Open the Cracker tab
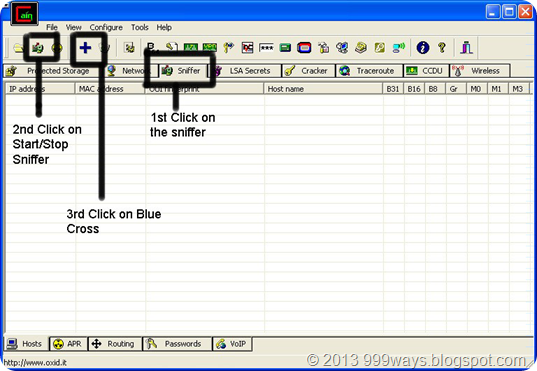Screen dimensions: 537x371 pos(309,71)
